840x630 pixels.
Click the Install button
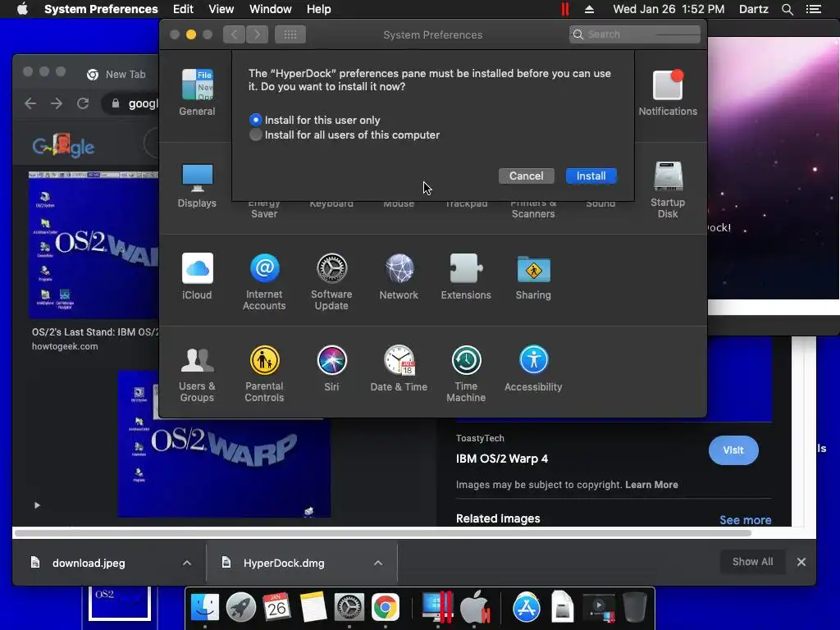click(x=591, y=176)
